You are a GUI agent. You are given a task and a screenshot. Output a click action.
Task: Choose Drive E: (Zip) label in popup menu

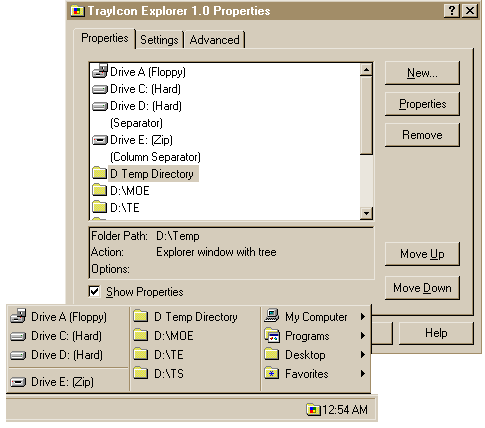point(62,382)
